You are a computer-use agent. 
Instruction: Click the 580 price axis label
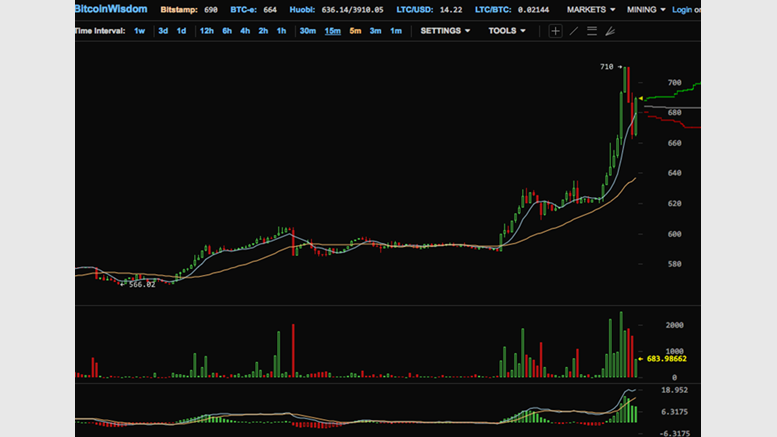(674, 264)
